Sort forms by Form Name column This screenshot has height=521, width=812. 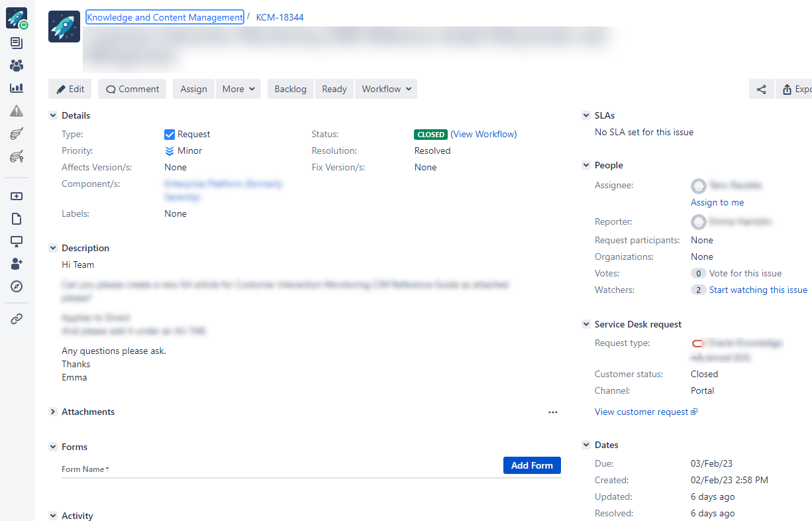[85, 469]
